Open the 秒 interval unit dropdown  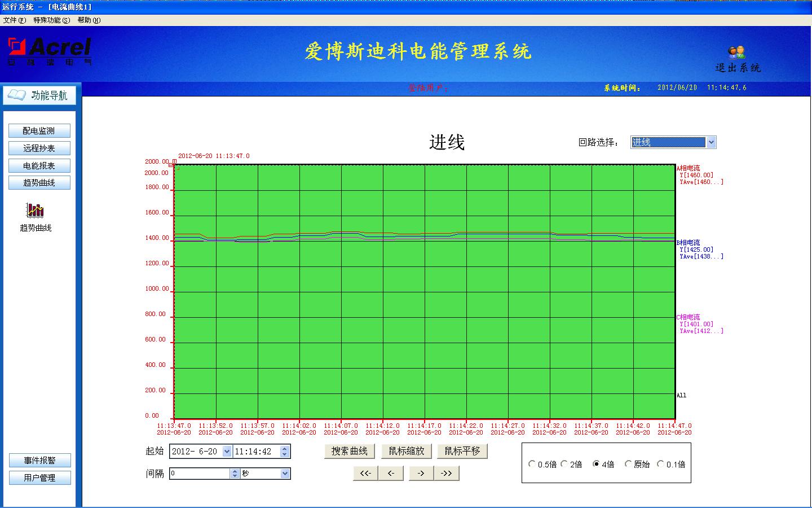[x=265, y=474]
